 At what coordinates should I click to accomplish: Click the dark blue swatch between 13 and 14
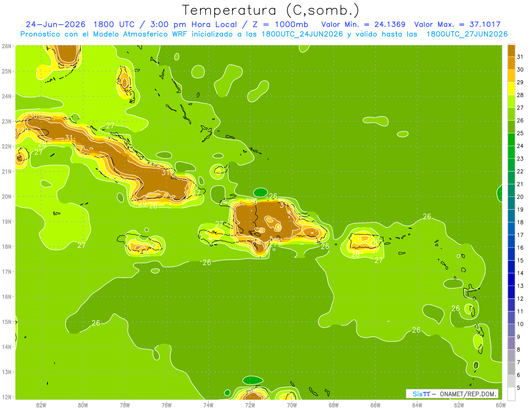click(511, 280)
